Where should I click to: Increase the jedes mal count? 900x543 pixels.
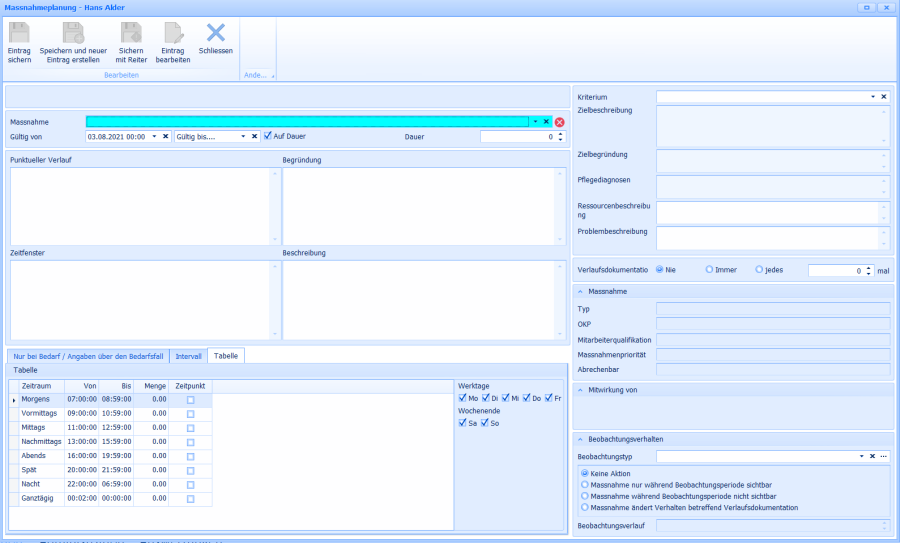(868, 268)
